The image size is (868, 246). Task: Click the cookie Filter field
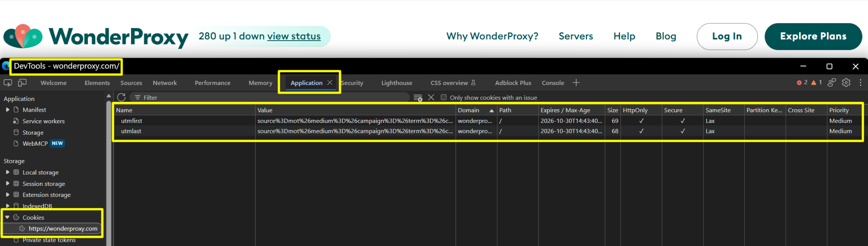coord(270,97)
